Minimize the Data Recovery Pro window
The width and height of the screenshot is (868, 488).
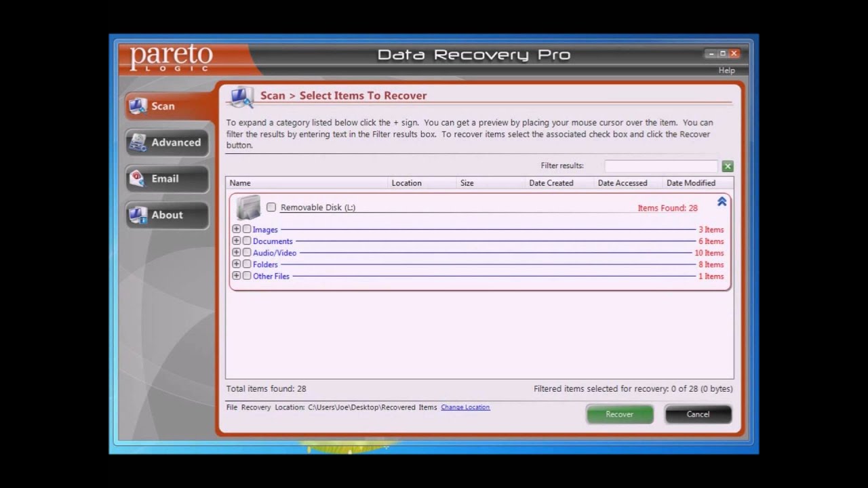(x=711, y=54)
